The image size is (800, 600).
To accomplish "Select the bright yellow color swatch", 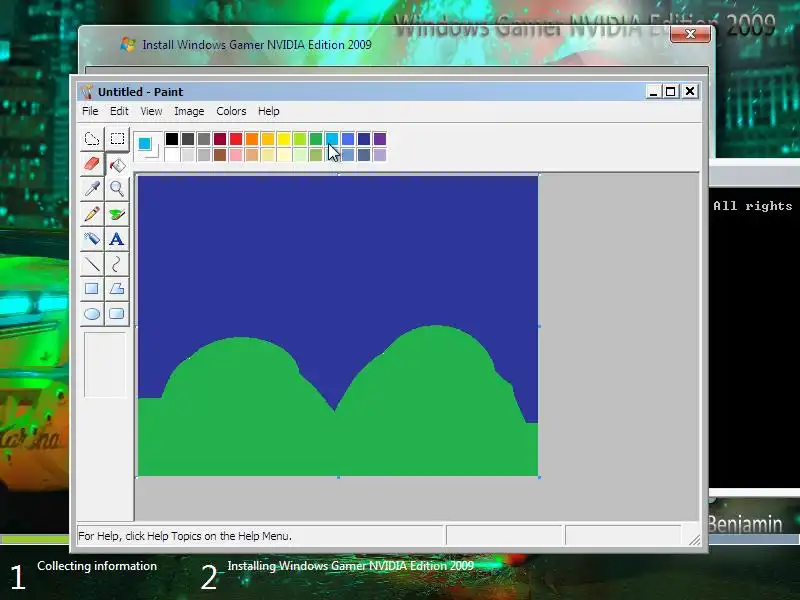I will point(284,139).
